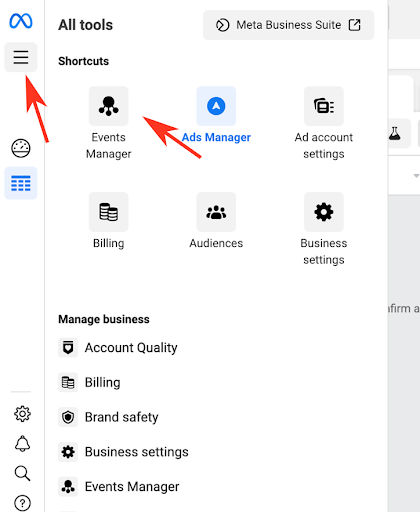Open the help question mark icon
Screen dimensions: 420x512
(22, 503)
